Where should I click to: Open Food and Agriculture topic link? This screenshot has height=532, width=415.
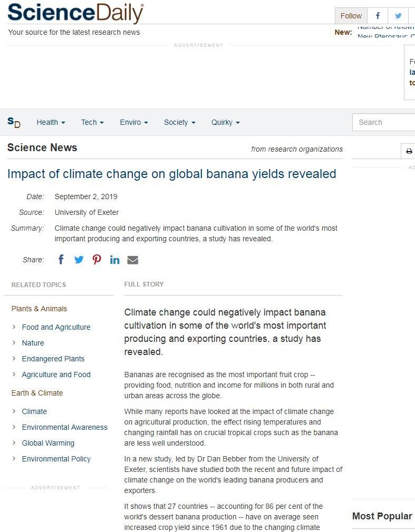pos(56,327)
